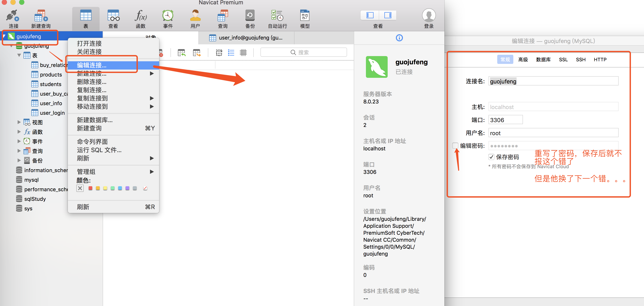Image resolution: width=644 pixels, height=306 pixels.
Task: Uncheck the 保存密码 checkbox
Action: point(491,157)
